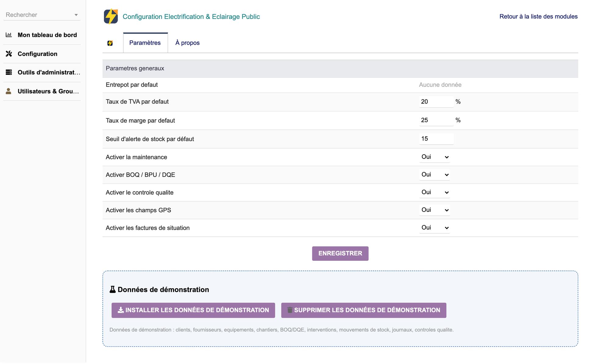Click the Seuil d'alerte de stock field
The height and width of the screenshot is (364, 593).
tap(436, 139)
